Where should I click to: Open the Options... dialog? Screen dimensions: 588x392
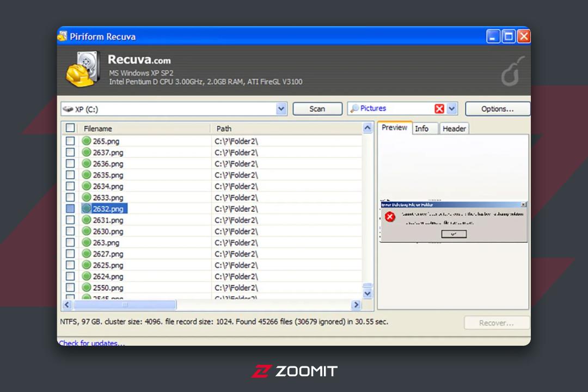click(498, 109)
